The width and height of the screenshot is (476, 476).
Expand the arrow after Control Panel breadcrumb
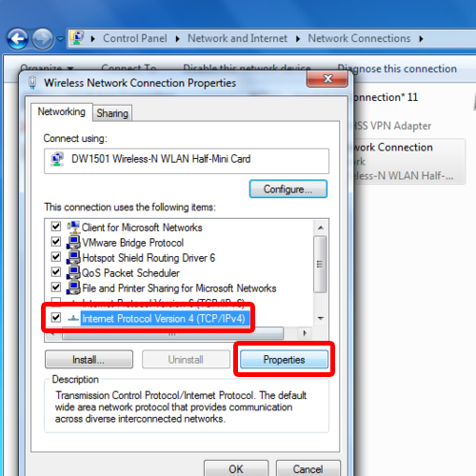[x=177, y=39]
